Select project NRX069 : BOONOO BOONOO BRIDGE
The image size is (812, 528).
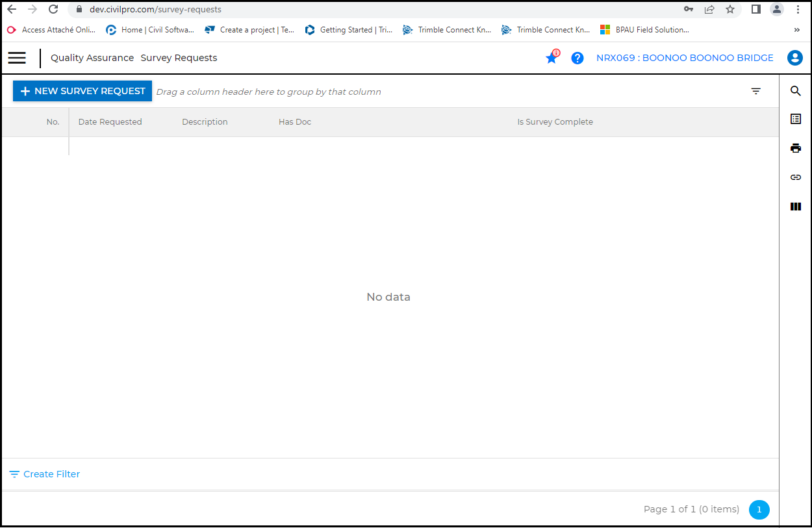(685, 58)
